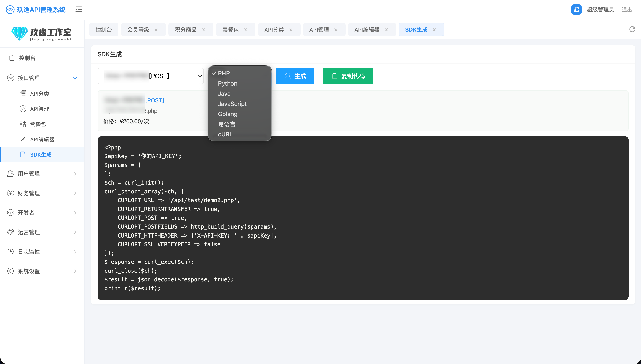The image size is (641, 364).
Task: Click the 运营管理 chat bubble icon
Action: [x=11, y=232]
